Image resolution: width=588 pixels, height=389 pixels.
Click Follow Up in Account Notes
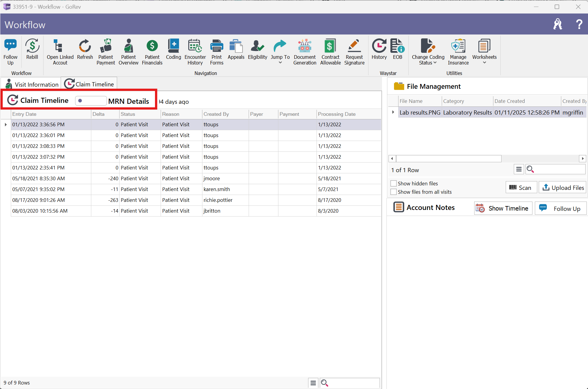[x=560, y=208]
